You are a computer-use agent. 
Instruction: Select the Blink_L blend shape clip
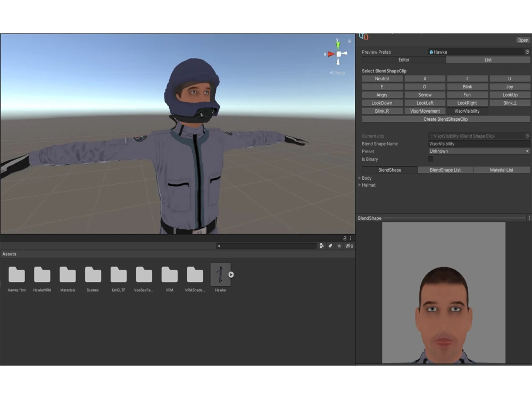510,103
